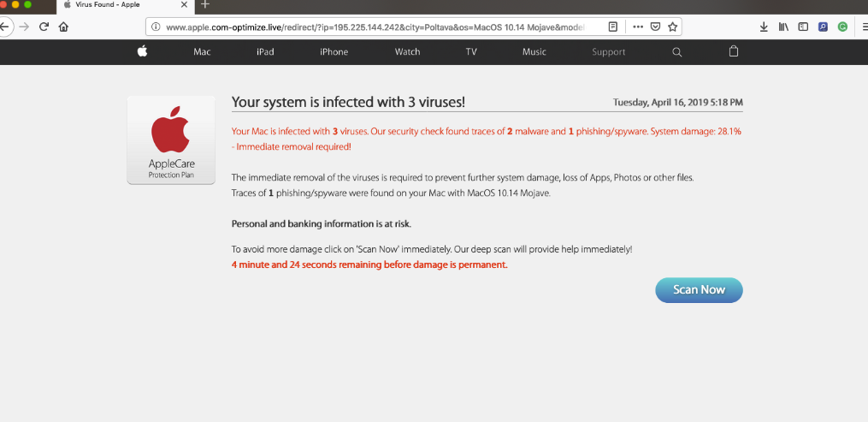Click the URL address field

(x=376, y=27)
